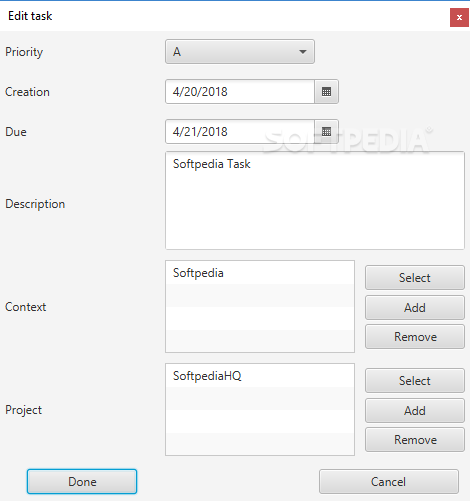Click the Project Add button
Screen dimensions: 470x501
coord(415,410)
